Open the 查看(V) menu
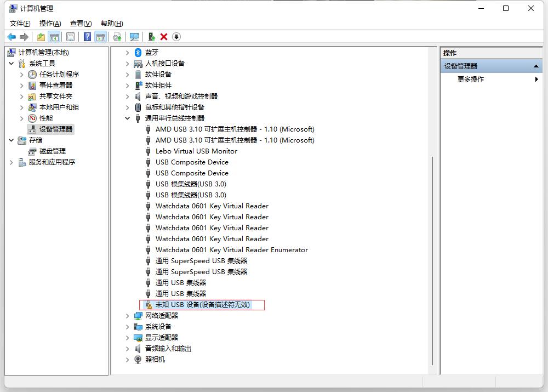 [x=81, y=24]
